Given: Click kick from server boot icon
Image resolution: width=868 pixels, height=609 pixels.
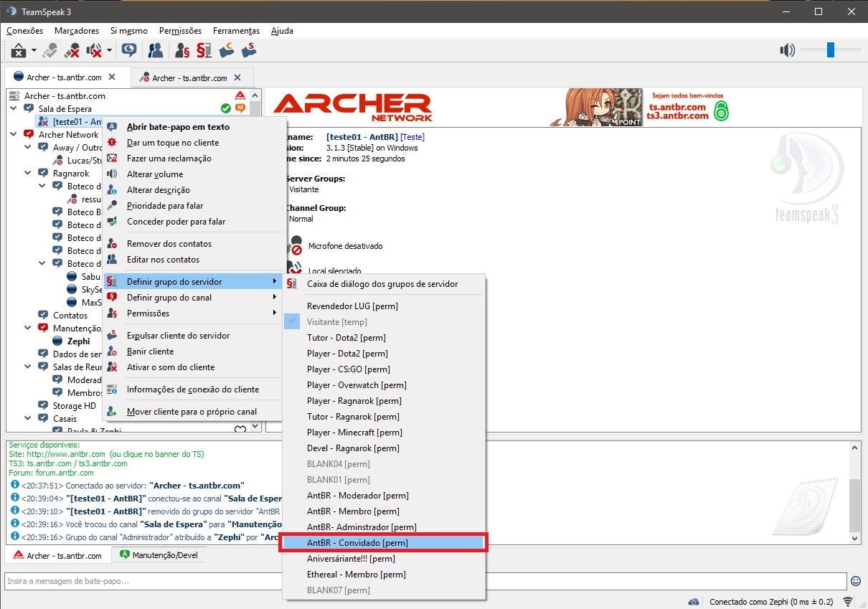Looking at the screenshot, I should click(249, 50).
